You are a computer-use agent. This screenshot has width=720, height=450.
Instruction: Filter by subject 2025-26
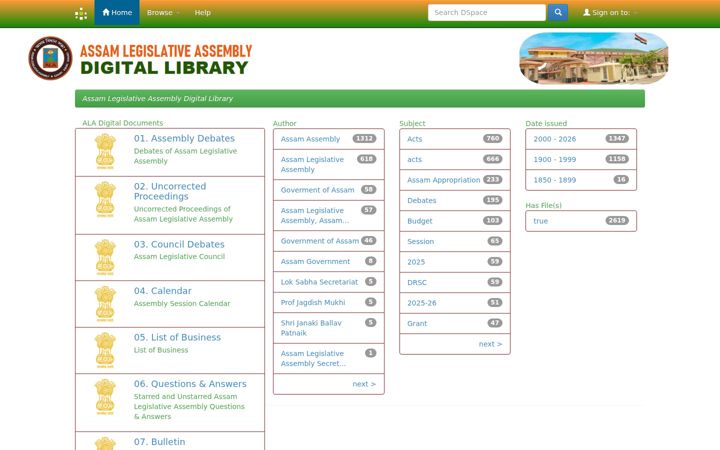422,303
